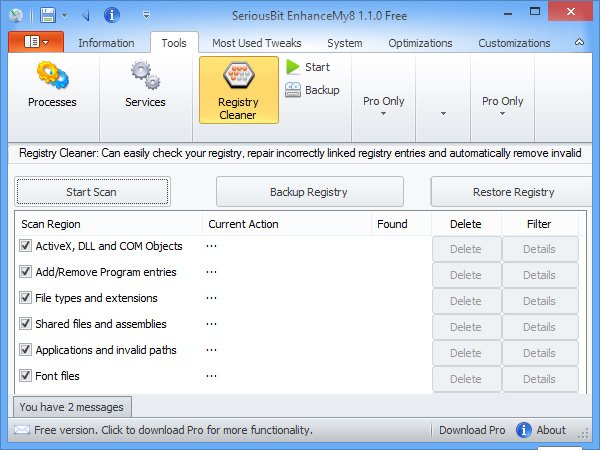Click the Backup icon in ribbon
Viewport: 600px width, 450px height.
[x=293, y=90]
